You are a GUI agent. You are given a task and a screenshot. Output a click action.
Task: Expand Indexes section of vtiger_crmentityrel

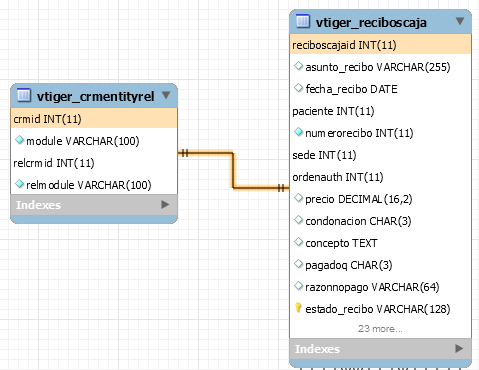coord(165,204)
